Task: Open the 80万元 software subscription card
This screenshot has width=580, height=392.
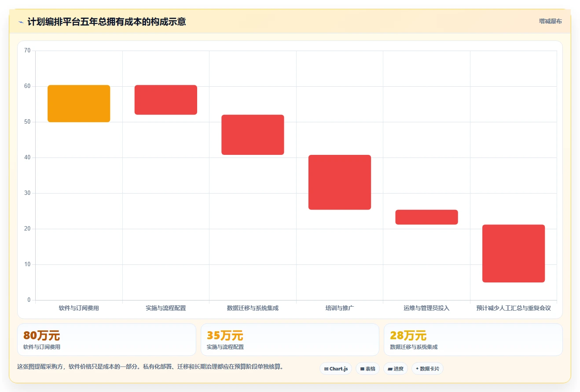Action: (x=106, y=340)
